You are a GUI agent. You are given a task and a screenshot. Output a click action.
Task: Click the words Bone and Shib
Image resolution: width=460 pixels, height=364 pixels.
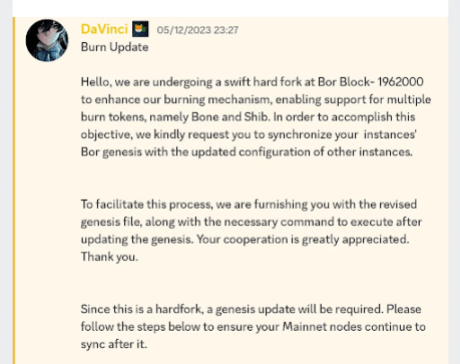click(x=230, y=117)
